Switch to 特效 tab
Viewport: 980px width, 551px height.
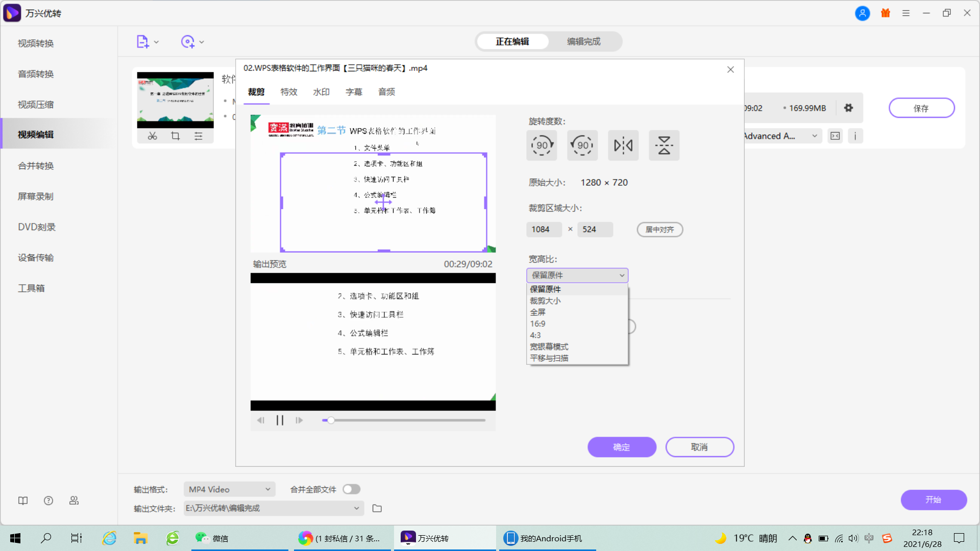[288, 92]
